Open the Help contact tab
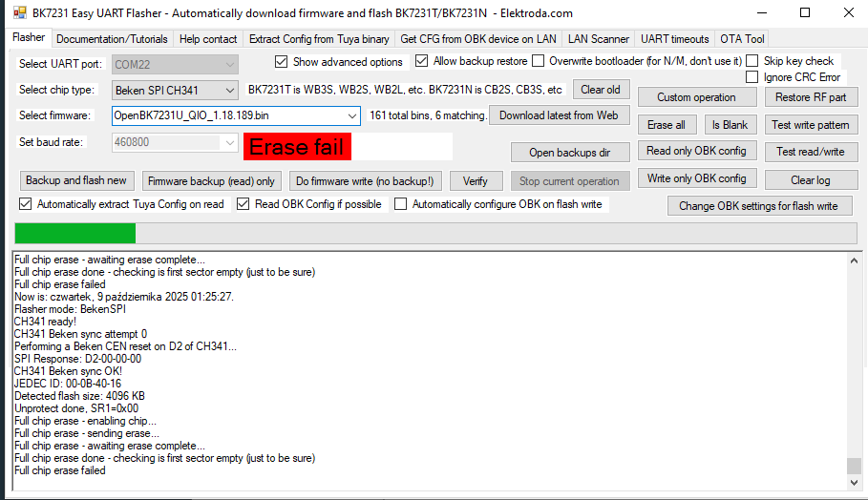 [208, 39]
